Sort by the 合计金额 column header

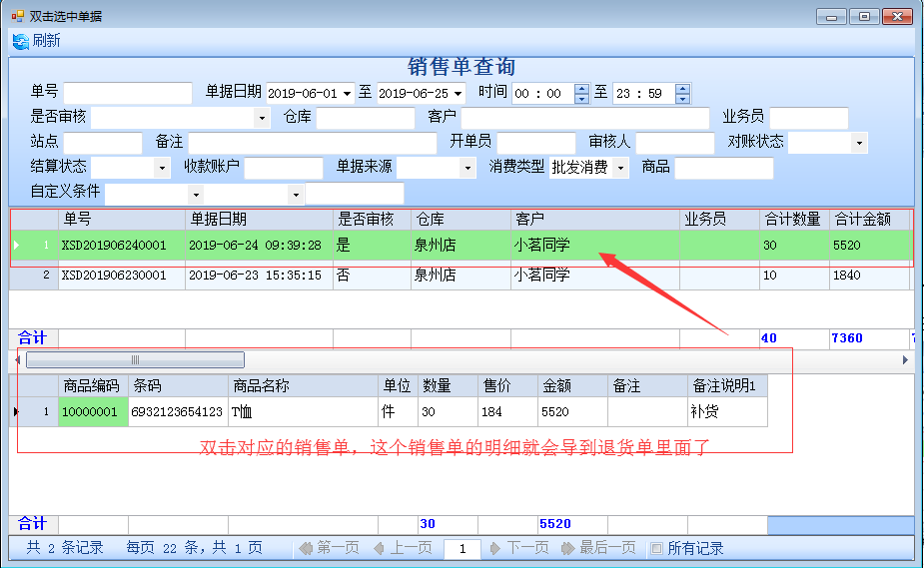869,220
